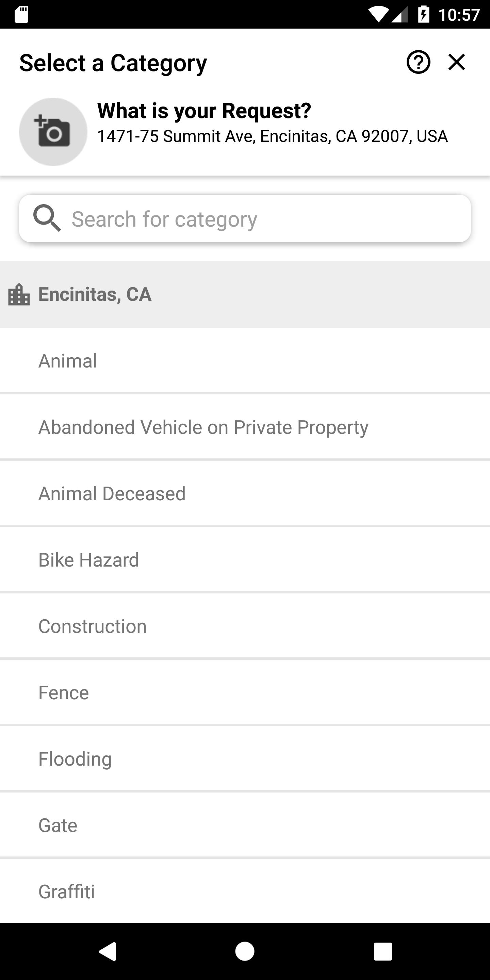490x980 pixels.
Task: Select the Flooding category
Action: (245, 759)
